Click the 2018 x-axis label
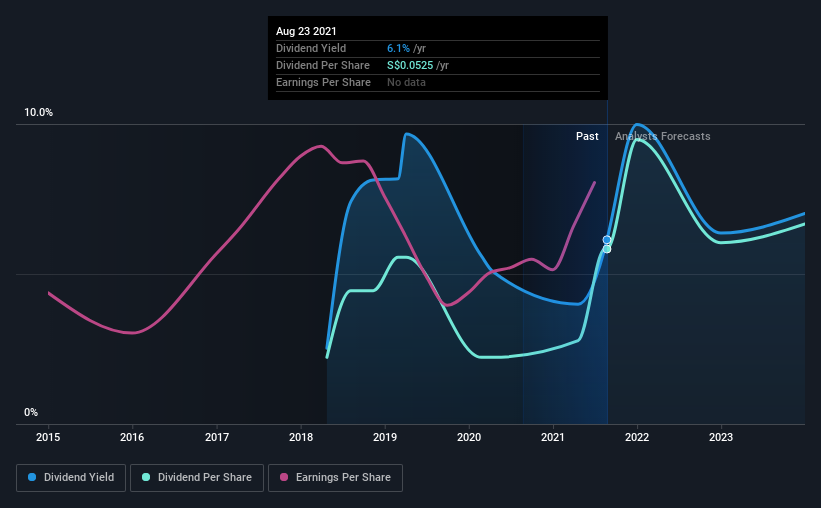The height and width of the screenshot is (508, 821). tap(301, 437)
